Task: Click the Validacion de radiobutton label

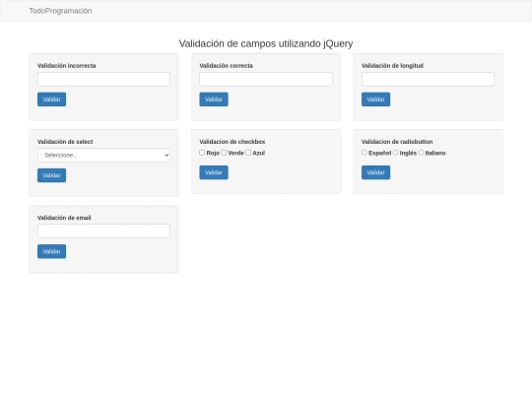Action: pos(397,142)
